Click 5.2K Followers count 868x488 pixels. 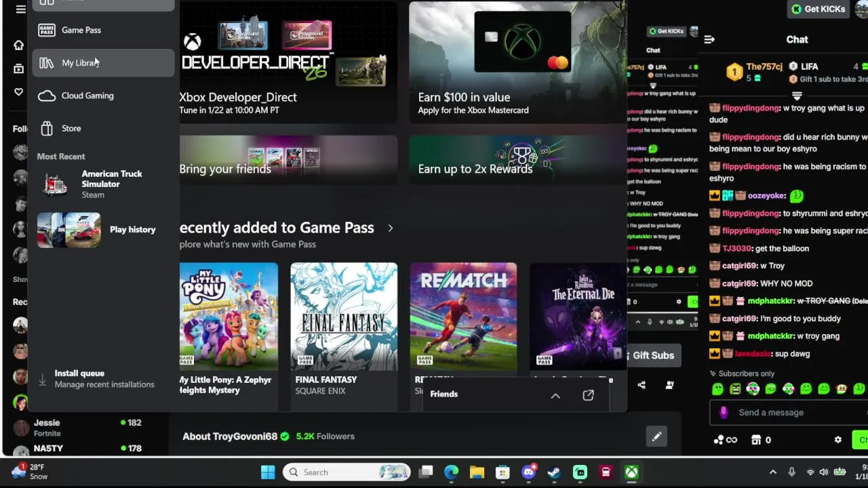tap(325, 436)
